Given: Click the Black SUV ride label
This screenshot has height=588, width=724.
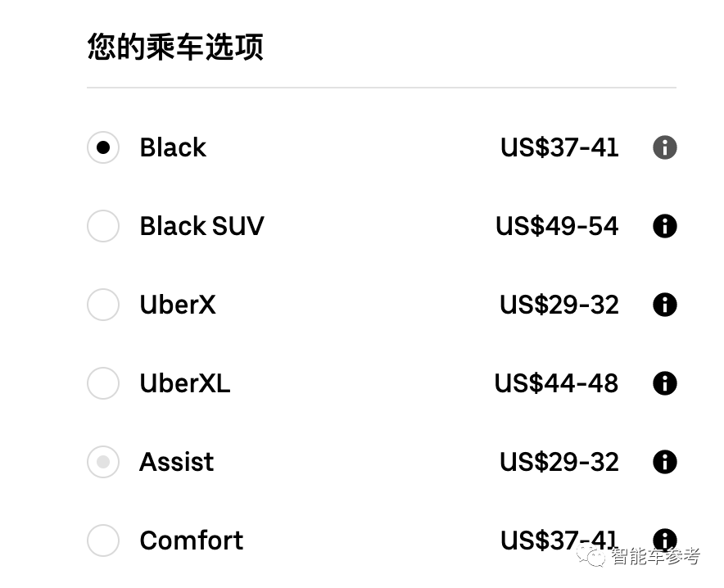Looking at the screenshot, I should pos(201,226).
